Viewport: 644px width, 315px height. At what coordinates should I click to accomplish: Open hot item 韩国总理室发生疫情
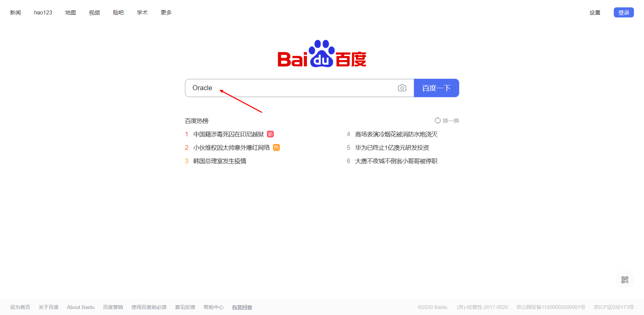[x=220, y=161]
